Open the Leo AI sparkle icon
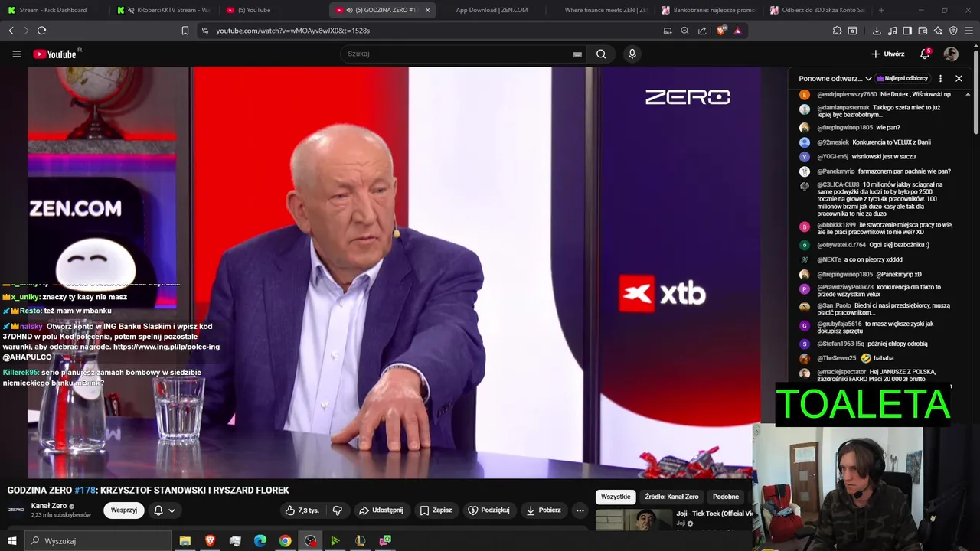Image resolution: width=980 pixels, height=551 pixels. (938, 31)
